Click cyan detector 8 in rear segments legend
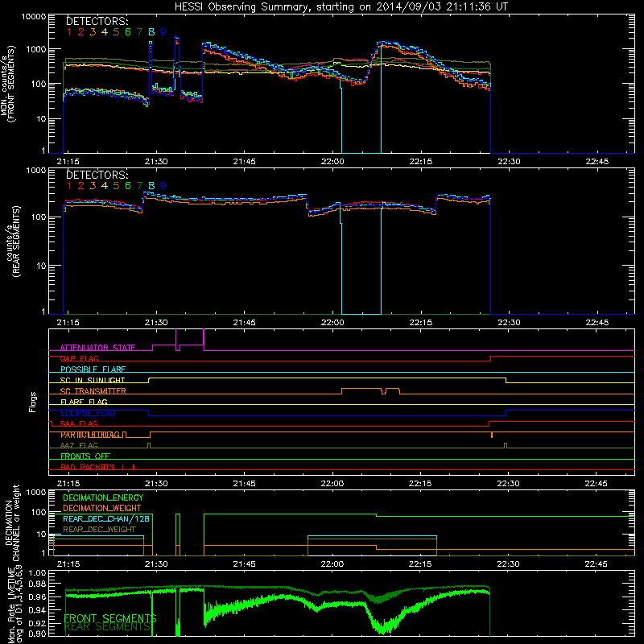Screen dimensions: 644x644 coord(151,186)
